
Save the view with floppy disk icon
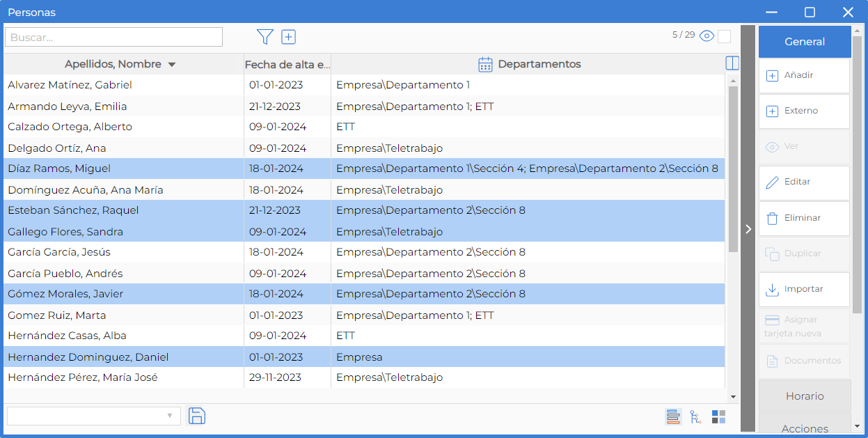(x=197, y=416)
